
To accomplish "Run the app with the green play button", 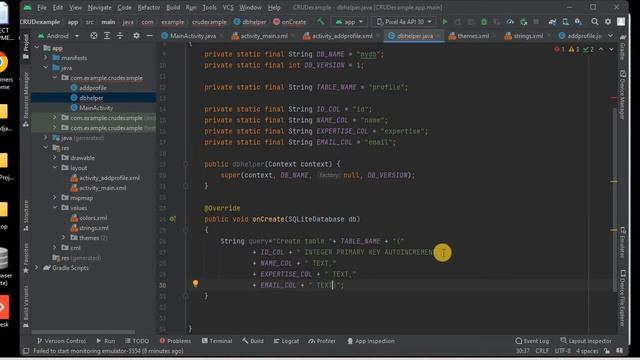I will [x=445, y=22].
